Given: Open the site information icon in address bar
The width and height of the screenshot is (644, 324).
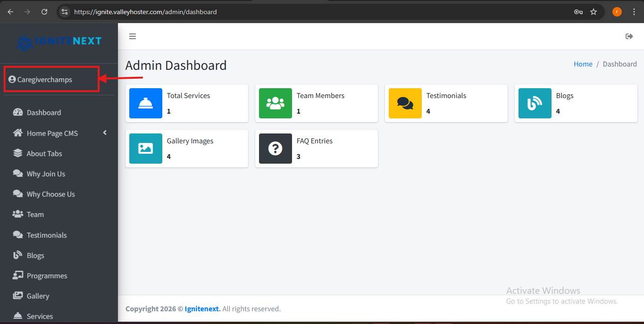Looking at the screenshot, I should point(65,12).
